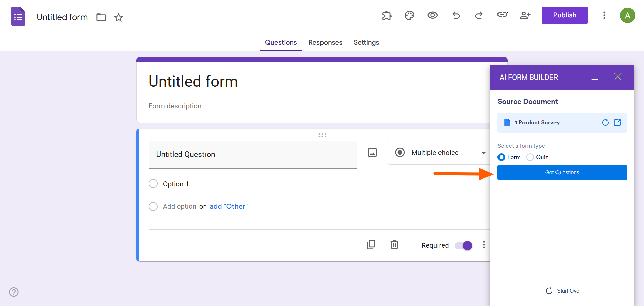The width and height of the screenshot is (644, 306).
Task: Grab the question drag handle dots
Action: [x=322, y=135]
